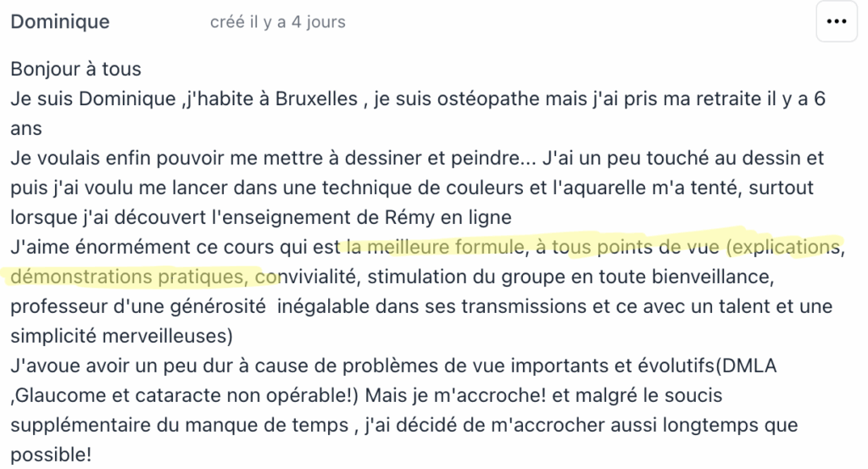Viewport: 868px width, 469px height.
Task: Click the highlighted text 'démonstrations pratiques'
Action: point(129,276)
